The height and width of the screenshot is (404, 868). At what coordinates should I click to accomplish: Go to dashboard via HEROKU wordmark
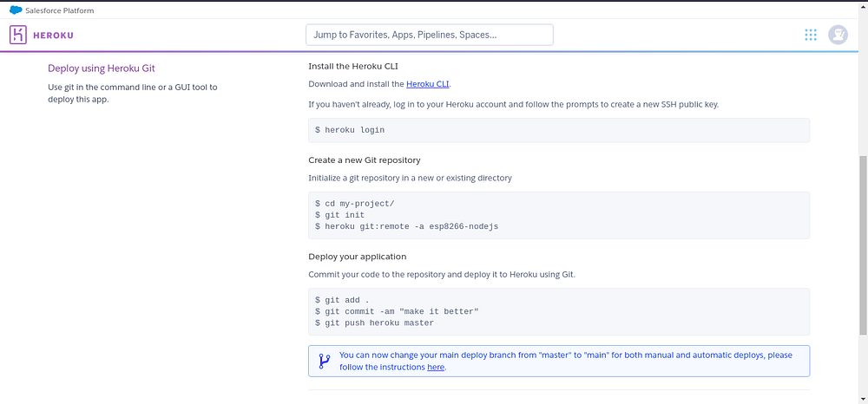click(54, 36)
